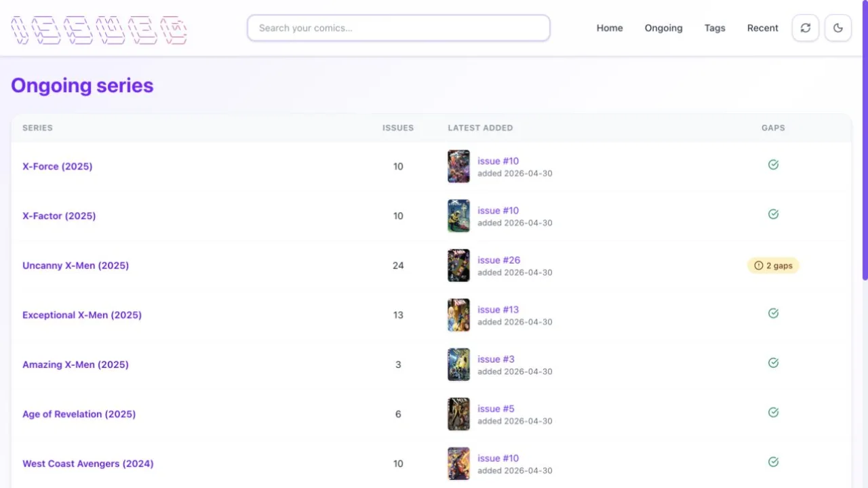
Task: Click the no-gaps checkmark for X-Force (2025)
Action: (773, 165)
